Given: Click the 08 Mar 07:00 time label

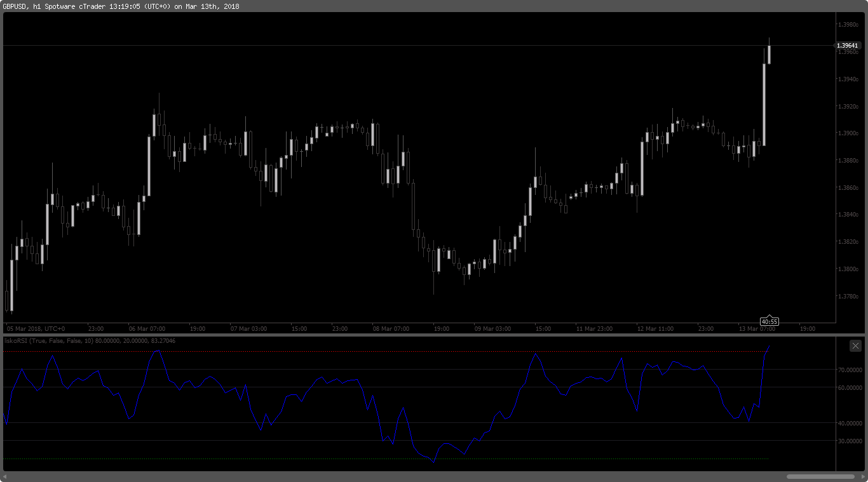Looking at the screenshot, I should [391, 329].
